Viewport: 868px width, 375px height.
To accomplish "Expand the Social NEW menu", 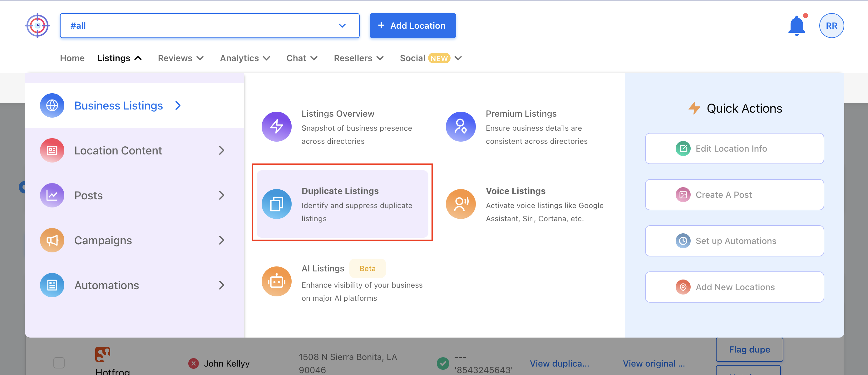I will [431, 58].
